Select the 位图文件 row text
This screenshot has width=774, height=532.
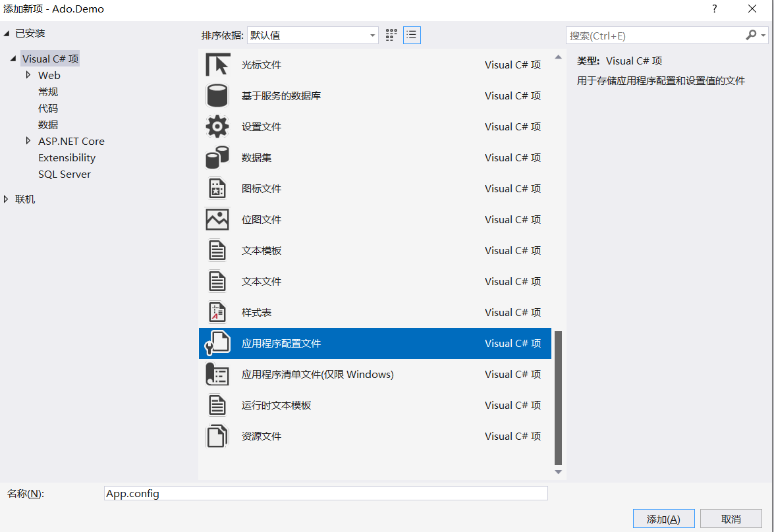pos(261,220)
